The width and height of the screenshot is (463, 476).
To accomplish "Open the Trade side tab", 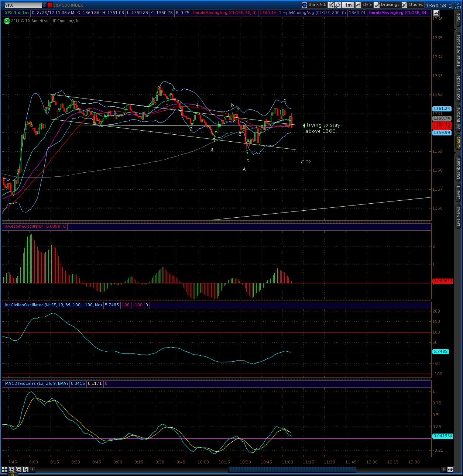I will click(x=458, y=19).
